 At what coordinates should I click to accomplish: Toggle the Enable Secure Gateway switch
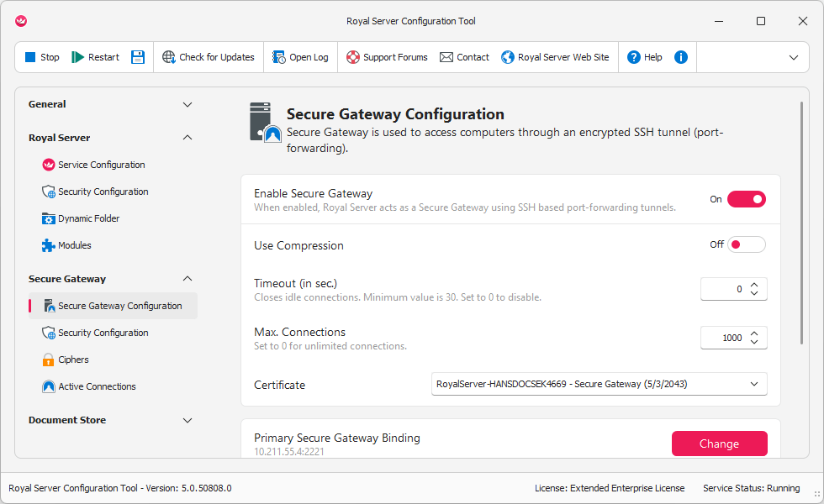(x=747, y=199)
